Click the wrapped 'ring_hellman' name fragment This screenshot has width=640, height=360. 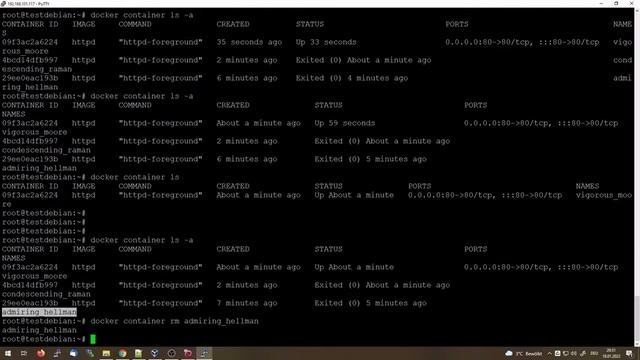(x=30, y=87)
